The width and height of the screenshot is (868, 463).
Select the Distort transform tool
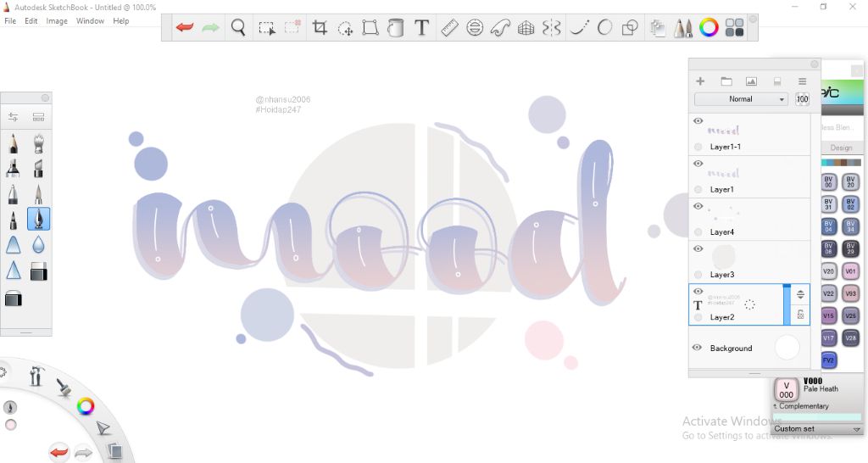click(x=370, y=27)
